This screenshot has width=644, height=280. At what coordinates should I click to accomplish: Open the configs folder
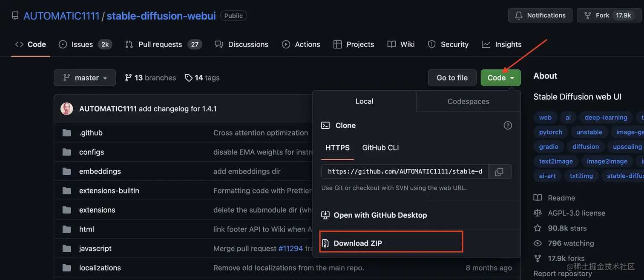[x=92, y=152]
